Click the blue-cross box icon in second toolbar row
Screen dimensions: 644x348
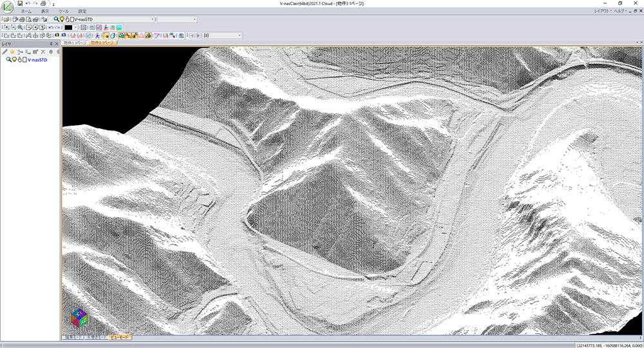click(99, 28)
